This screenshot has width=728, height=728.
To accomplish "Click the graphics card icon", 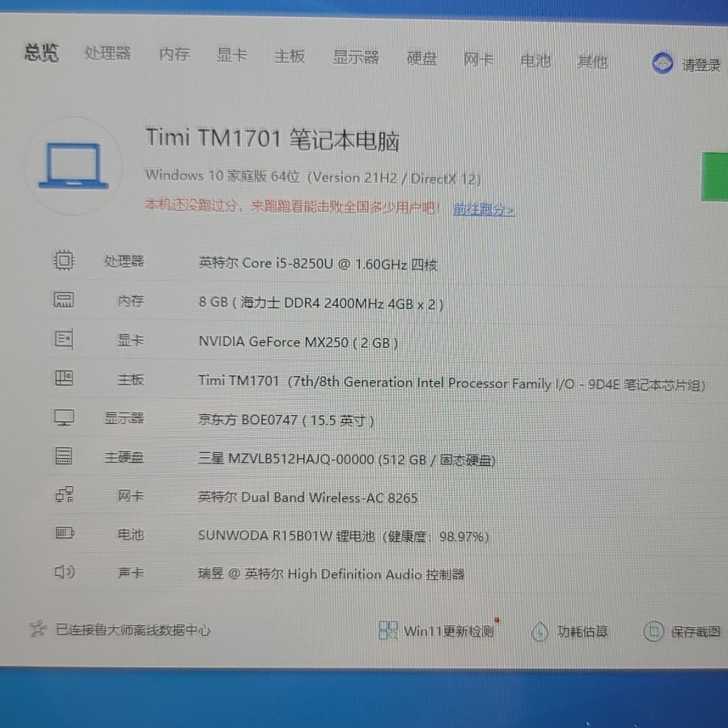I will pyautogui.click(x=64, y=339).
